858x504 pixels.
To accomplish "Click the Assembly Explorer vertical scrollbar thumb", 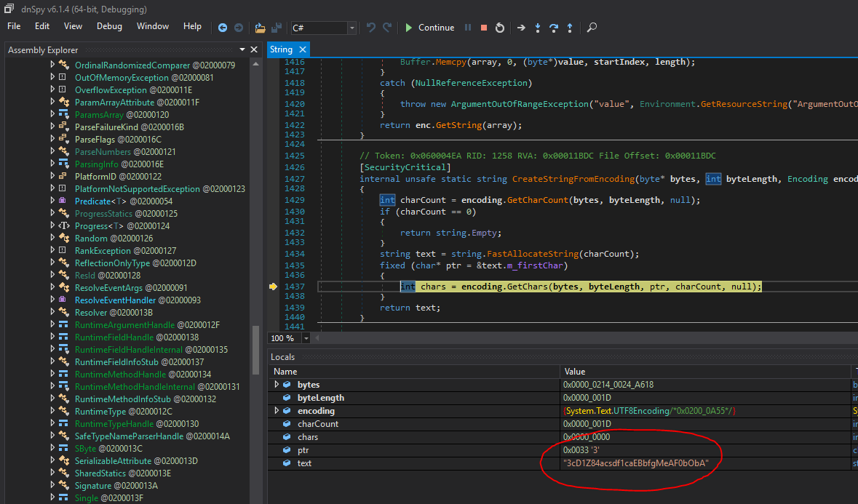I will click(x=255, y=350).
